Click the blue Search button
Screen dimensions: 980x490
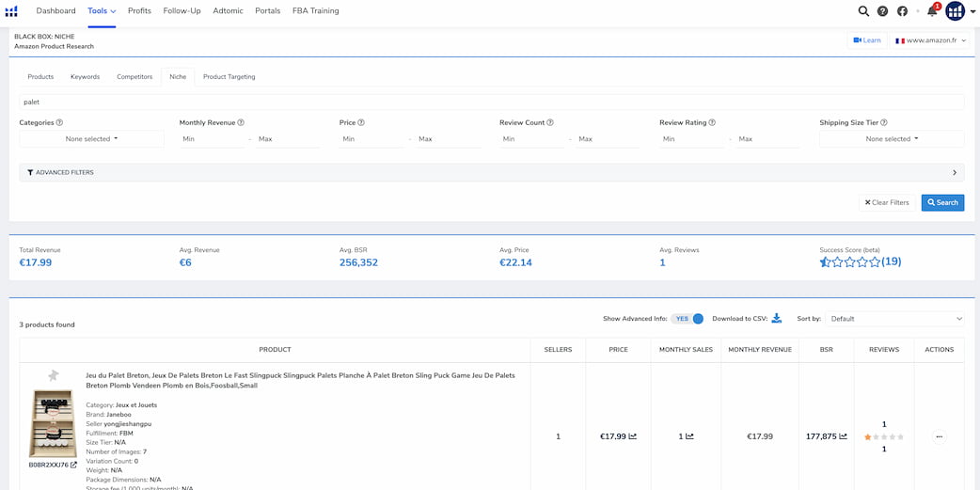click(x=942, y=202)
